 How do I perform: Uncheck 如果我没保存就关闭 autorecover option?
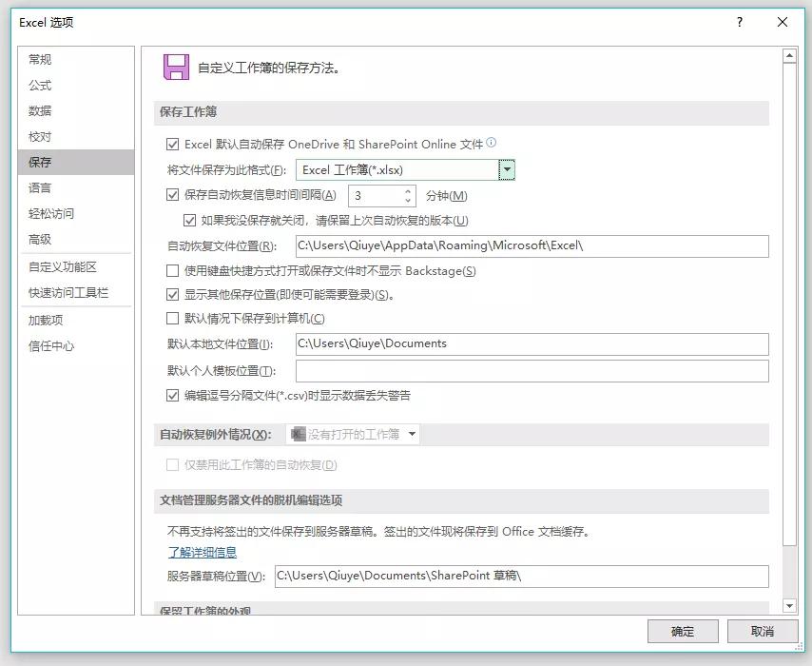click(x=191, y=220)
